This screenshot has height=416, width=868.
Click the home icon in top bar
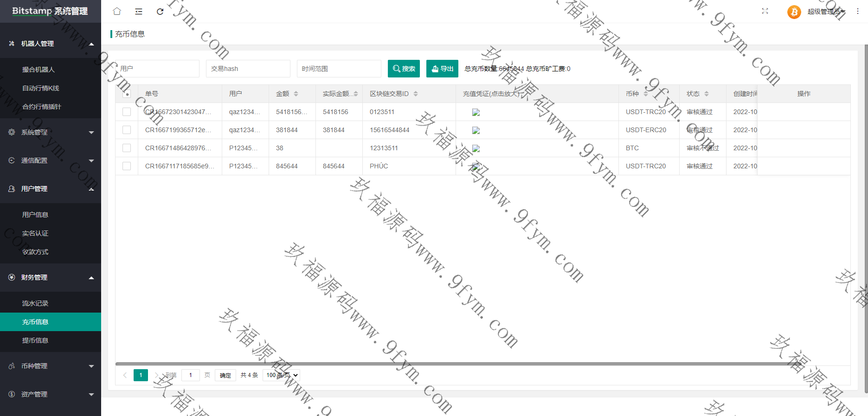117,11
